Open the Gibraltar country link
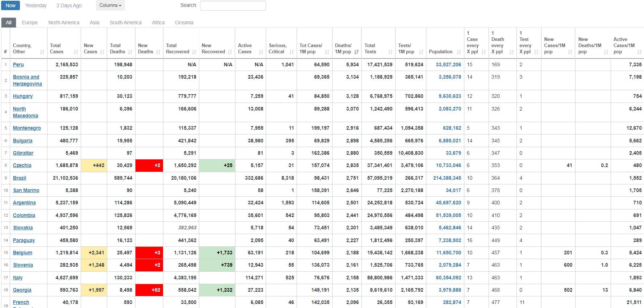Viewport: 644px width, 308px height. tap(23, 153)
